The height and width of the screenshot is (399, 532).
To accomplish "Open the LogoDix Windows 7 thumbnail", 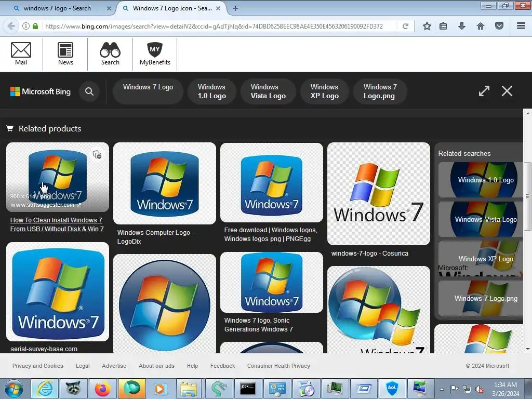I will click(x=165, y=183).
